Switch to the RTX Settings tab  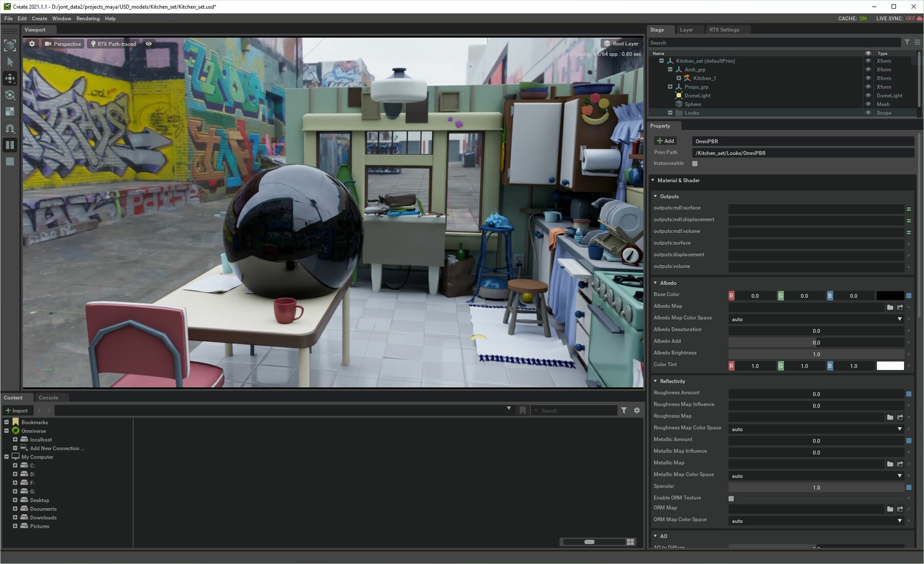tap(724, 30)
